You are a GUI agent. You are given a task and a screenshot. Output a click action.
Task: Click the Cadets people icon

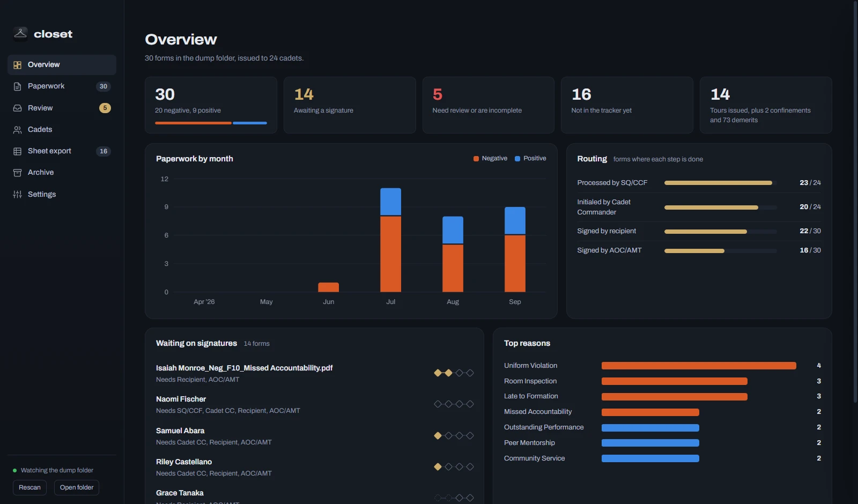pyautogui.click(x=17, y=130)
